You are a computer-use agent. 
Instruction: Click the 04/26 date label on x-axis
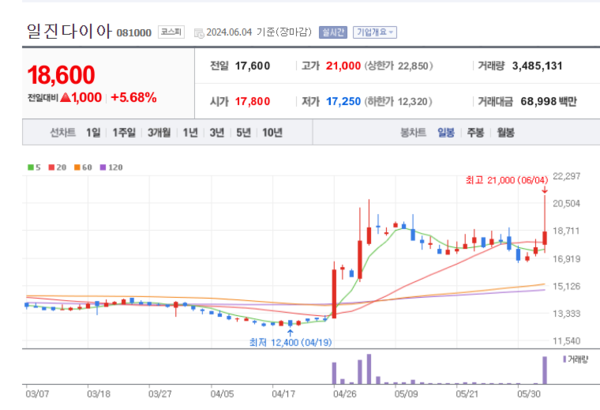click(x=345, y=394)
